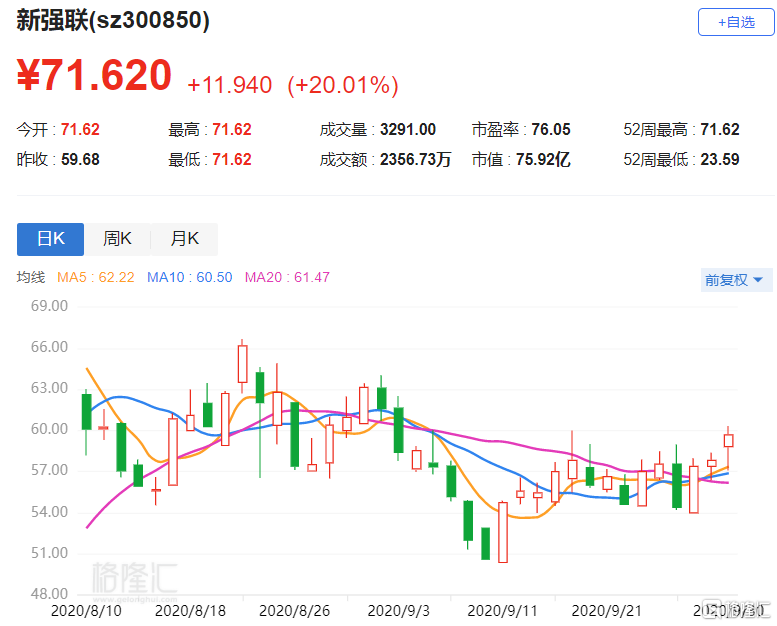Click the 52周最低 value 23.59
This screenshot has height=626, width=777.
[720, 159]
